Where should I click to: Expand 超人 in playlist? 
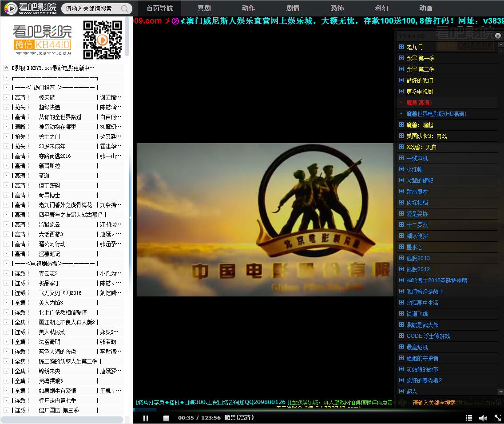pyautogui.click(x=401, y=392)
